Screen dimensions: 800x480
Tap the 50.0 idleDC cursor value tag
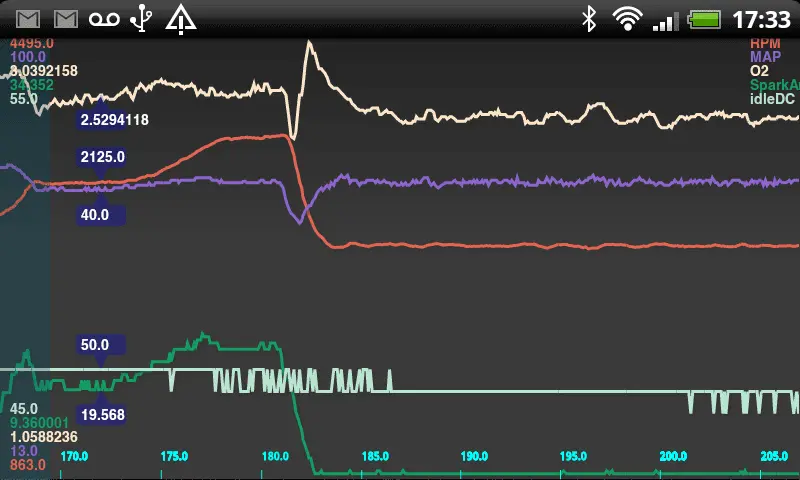[x=95, y=345]
